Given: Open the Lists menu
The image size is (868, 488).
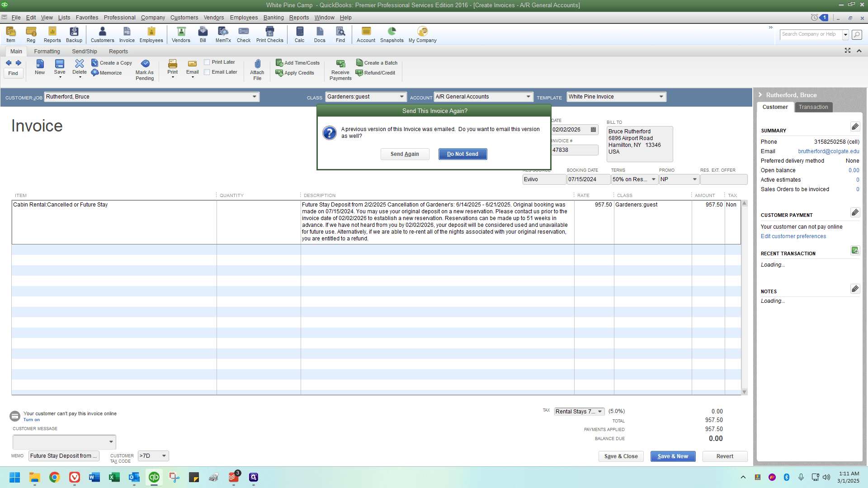Looking at the screenshot, I should coord(64,18).
